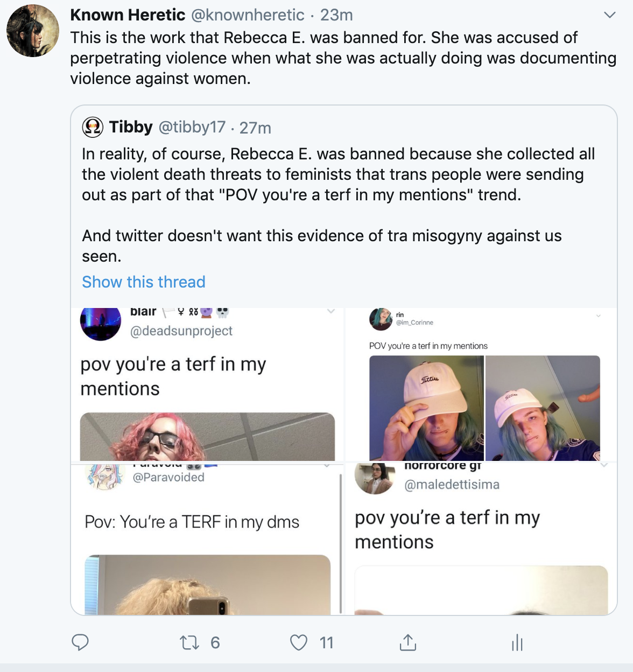Click the 23m timestamp on the tweet
Screen dimensions: 633x672
[336, 15]
